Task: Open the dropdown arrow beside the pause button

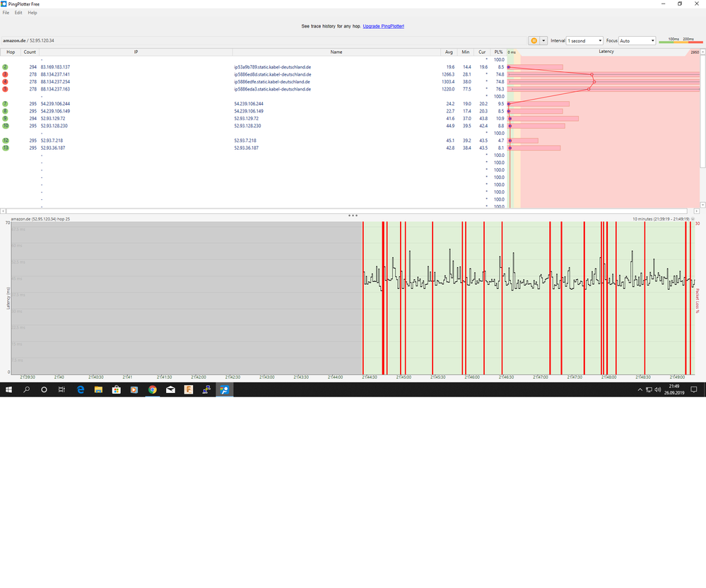Action: [543, 40]
